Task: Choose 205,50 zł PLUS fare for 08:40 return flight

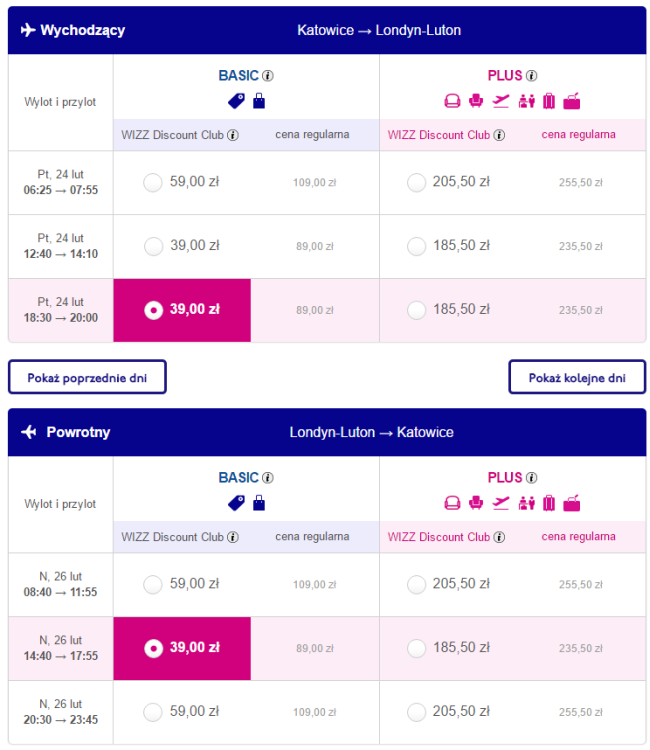Action: click(x=417, y=584)
